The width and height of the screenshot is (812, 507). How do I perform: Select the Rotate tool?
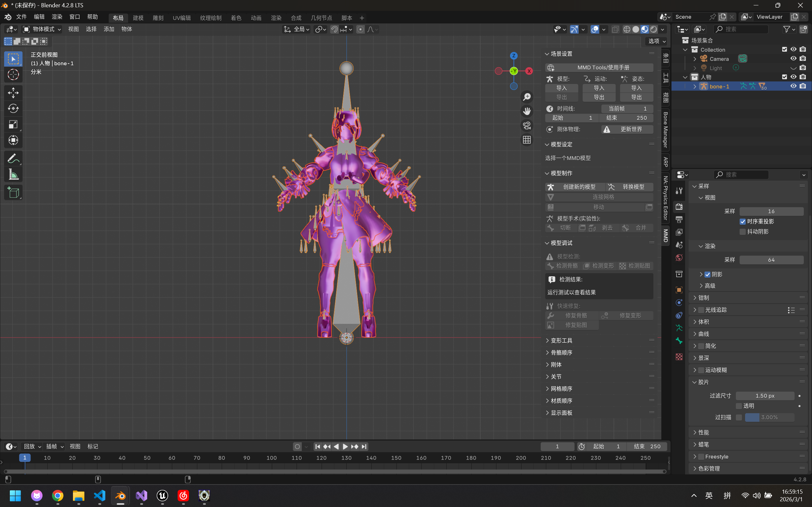click(x=13, y=109)
